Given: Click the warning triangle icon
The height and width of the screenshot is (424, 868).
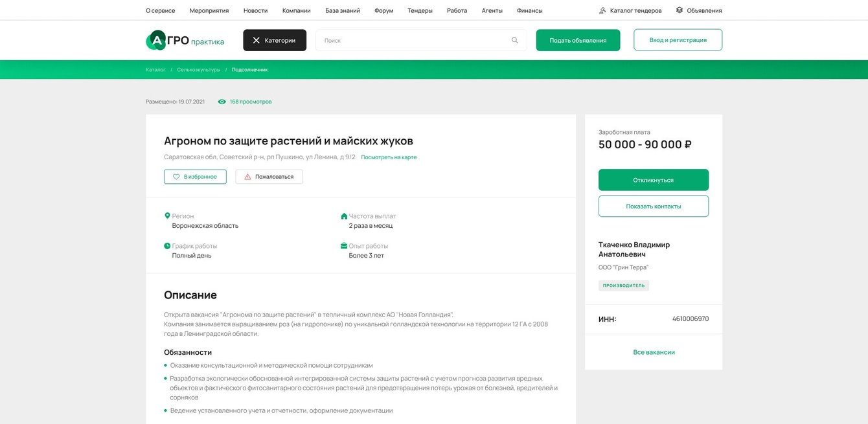Looking at the screenshot, I should 247,177.
